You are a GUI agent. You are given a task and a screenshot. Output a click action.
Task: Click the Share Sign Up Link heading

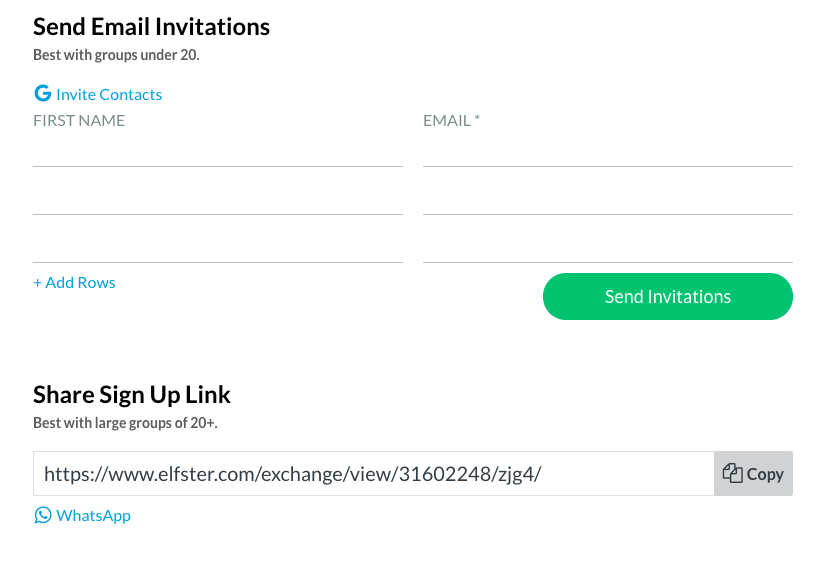tap(132, 394)
